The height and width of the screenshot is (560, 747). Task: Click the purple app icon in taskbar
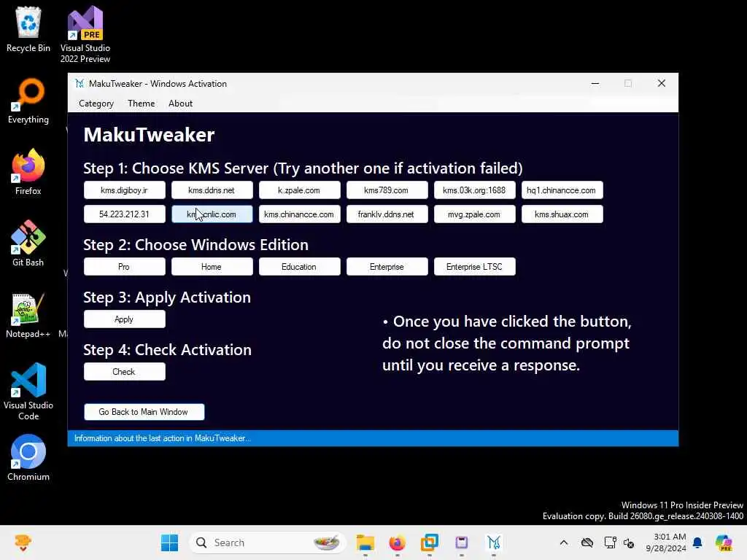click(x=461, y=542)
